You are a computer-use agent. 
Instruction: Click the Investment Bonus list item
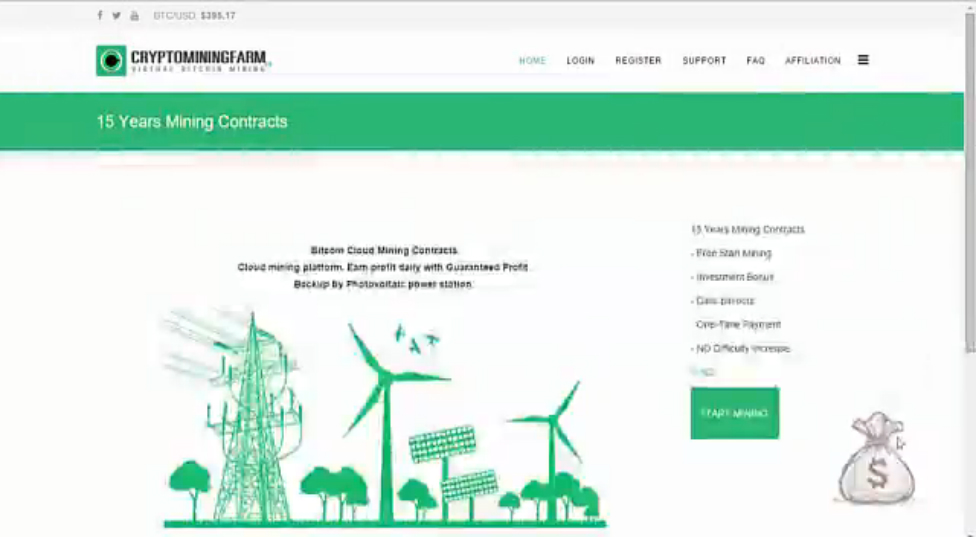(x=733, y=277)
